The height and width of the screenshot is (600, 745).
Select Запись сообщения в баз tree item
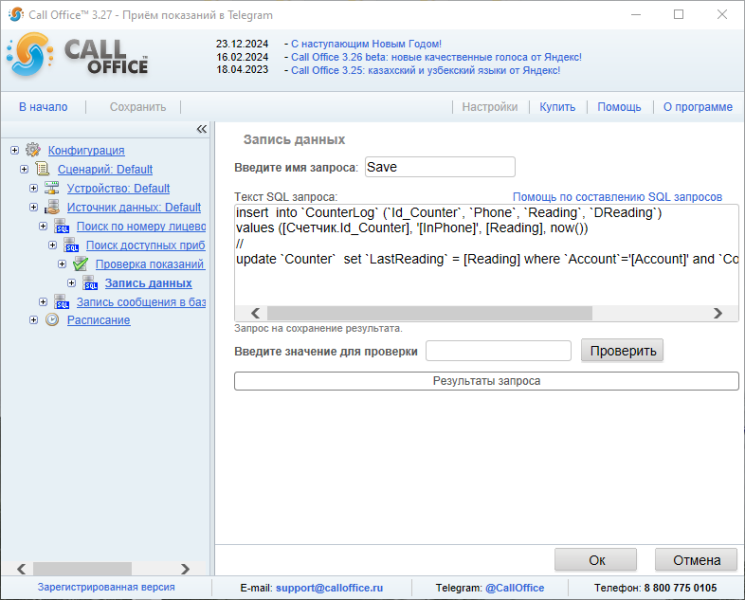(x=141, y=302)
